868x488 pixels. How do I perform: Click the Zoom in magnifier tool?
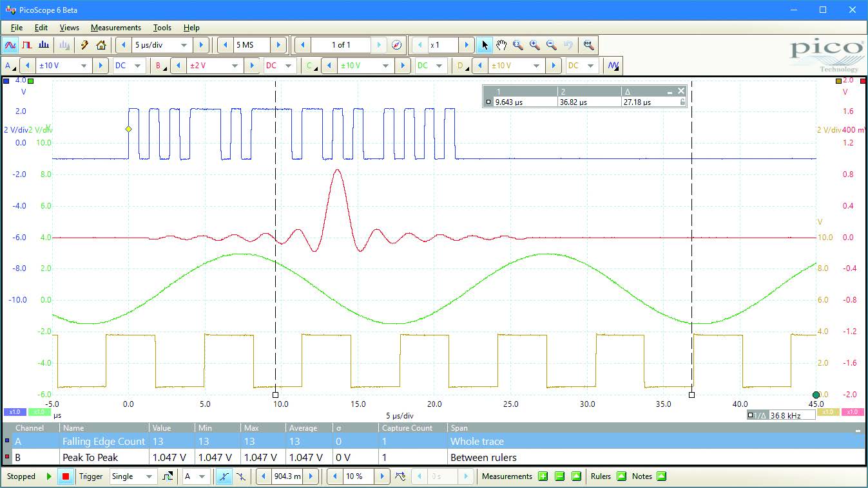click(x=534, y=45)
